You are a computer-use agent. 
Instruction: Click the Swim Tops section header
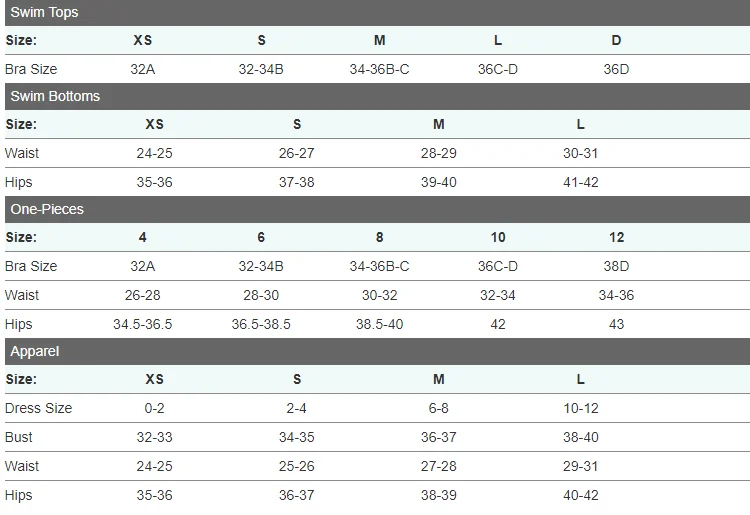(377, 12)
